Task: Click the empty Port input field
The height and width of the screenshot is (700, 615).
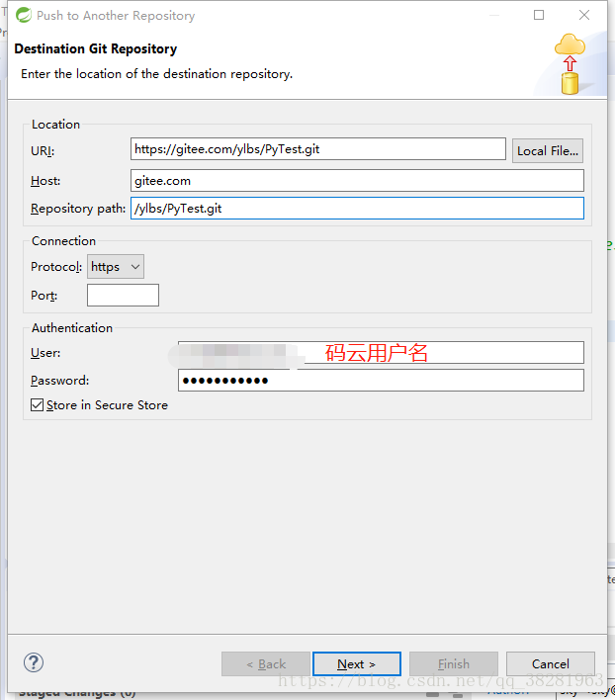Action: 123,295
